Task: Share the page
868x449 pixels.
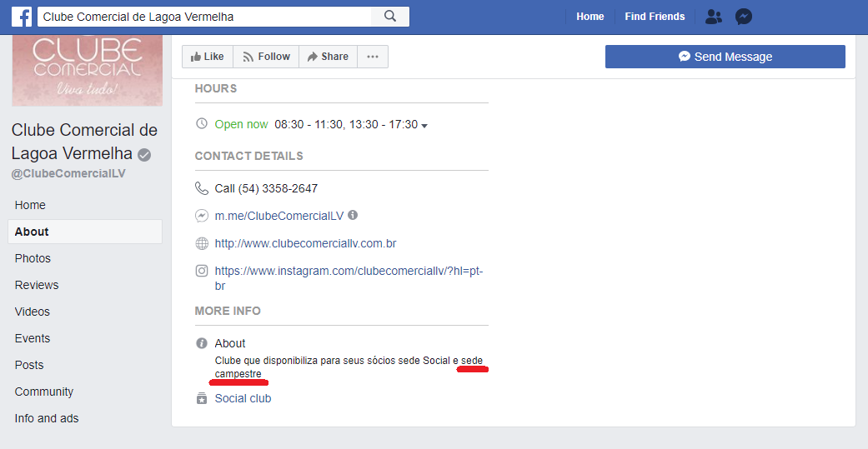Action: pyautogui.click(x=328, y=57)
